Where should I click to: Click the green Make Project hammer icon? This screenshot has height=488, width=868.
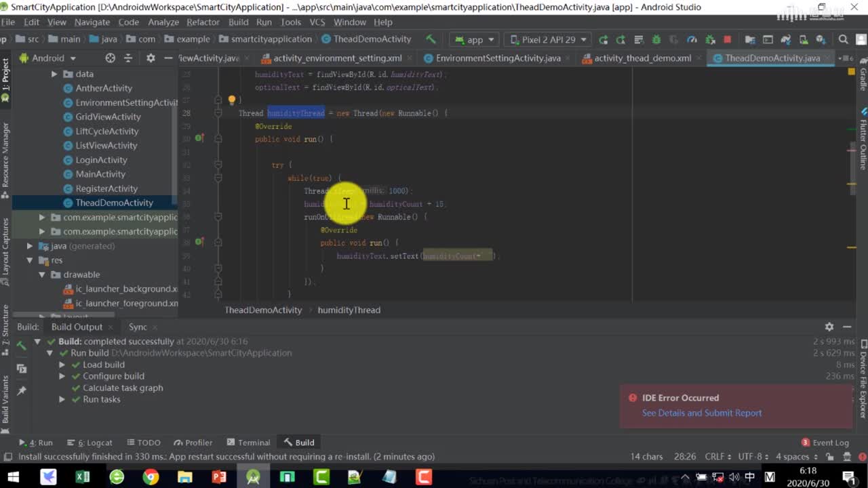(431, 39)
